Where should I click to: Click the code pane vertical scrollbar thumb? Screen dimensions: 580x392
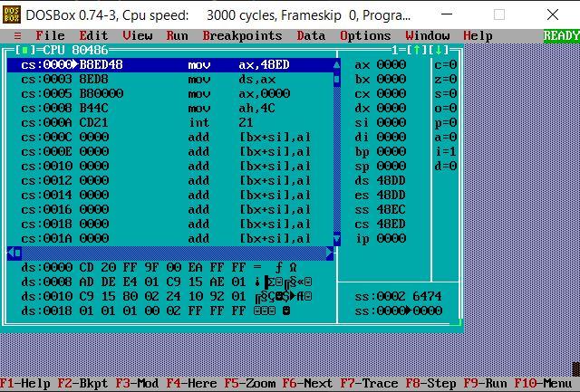coord(336,80)
